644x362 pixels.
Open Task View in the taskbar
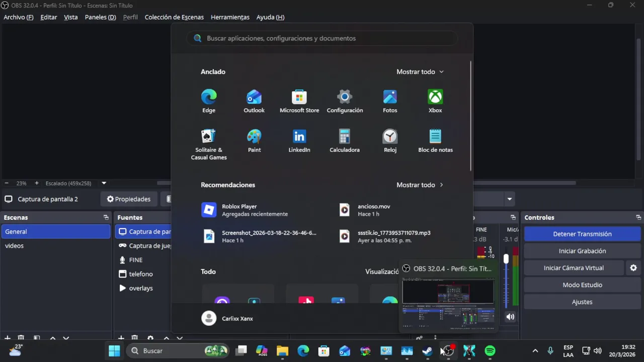pyautogui.click(x=241, y=351)
